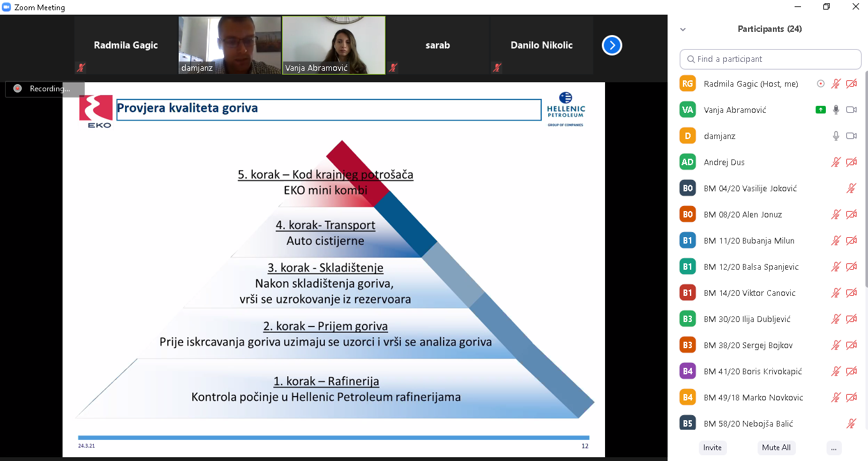
Task: Click Alen Jonuz's camera-off icon
Action: (851, 214)
